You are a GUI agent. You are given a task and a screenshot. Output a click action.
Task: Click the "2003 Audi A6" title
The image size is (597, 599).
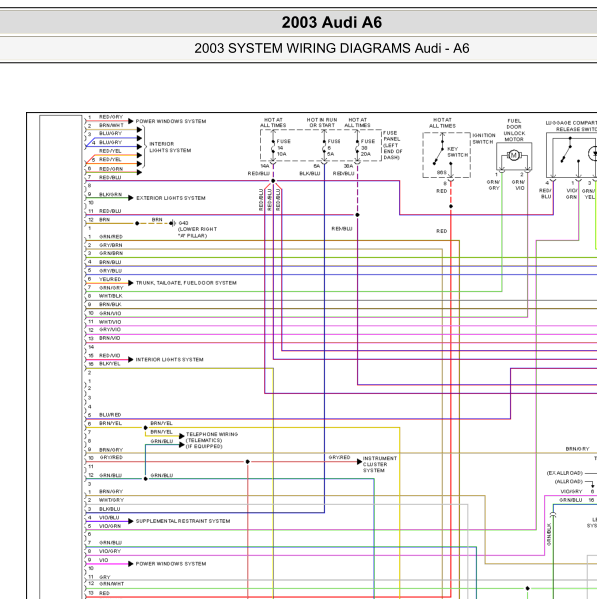pyautogui.click(x=332, y=22)
